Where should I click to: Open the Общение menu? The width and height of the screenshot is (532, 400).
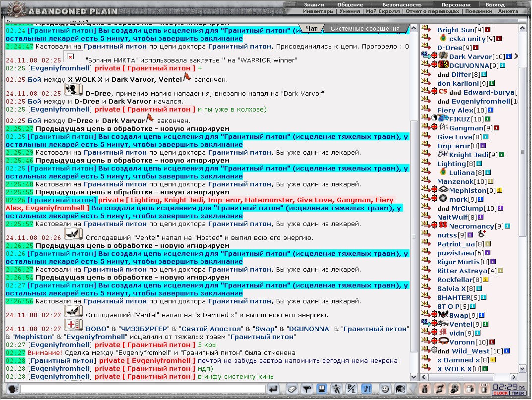pyautogui.click(x=350, y=5)
